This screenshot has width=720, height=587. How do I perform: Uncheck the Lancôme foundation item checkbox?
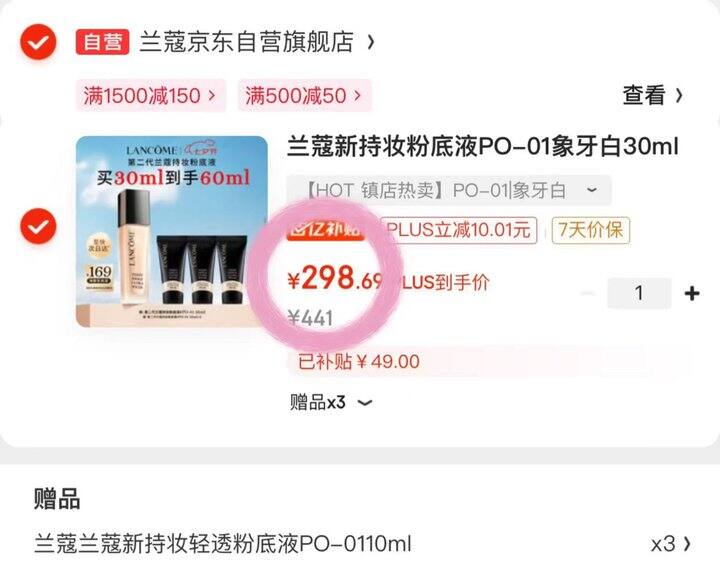click(38, 226)
